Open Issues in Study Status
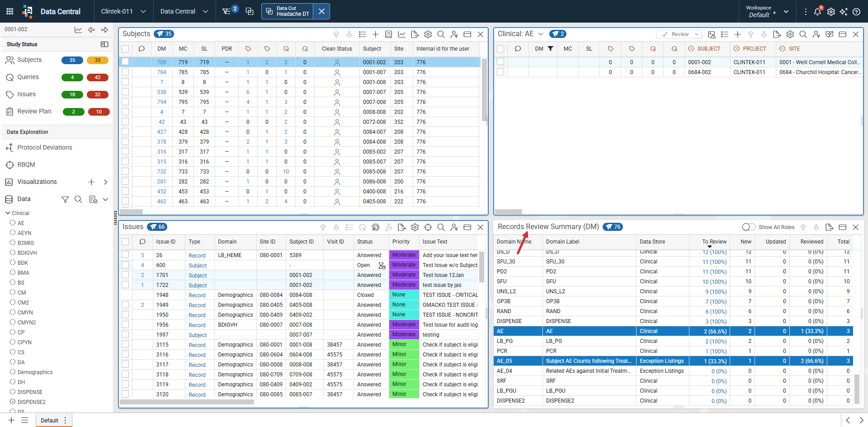 click(27, 94)
